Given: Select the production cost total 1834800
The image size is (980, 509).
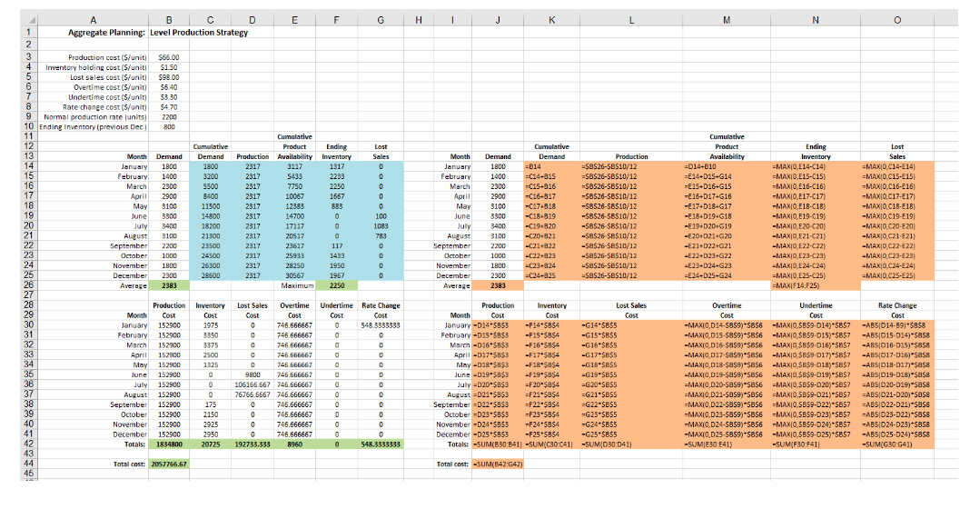Looking at the screenshot, I should [169, 444].
